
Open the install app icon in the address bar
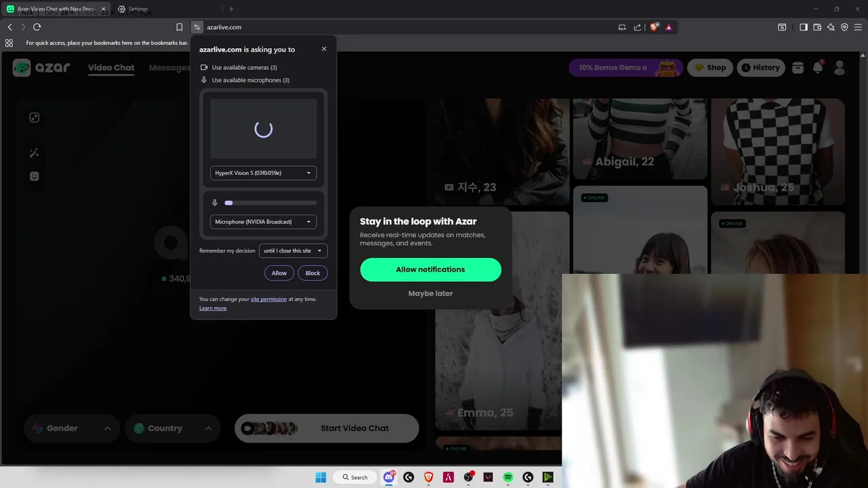pyautogui.click(x=622, y=27)
